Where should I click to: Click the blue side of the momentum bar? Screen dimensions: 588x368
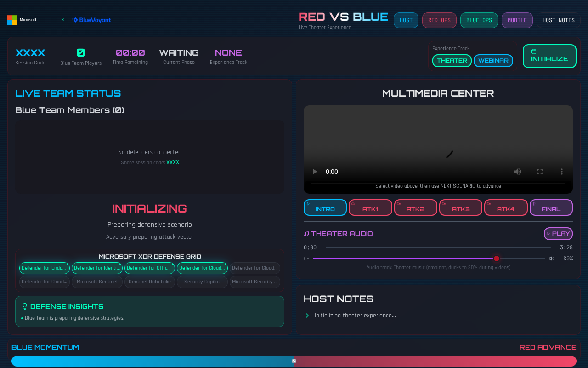pyautogui.click(x=153, y=361)
